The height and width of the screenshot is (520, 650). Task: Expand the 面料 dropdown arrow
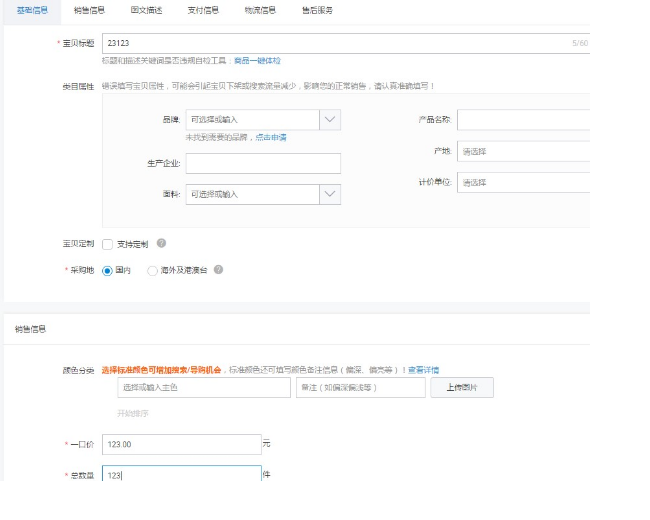click(x=330, y=194)
